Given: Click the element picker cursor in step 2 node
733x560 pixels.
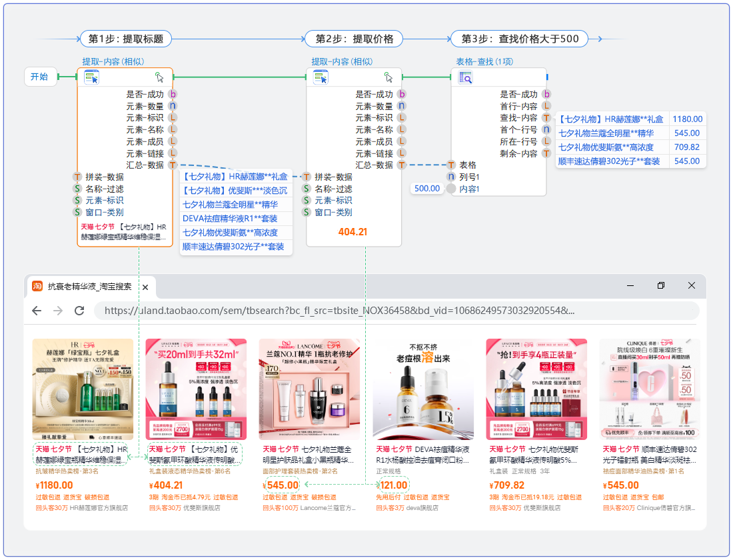Looking at the screenshot, I should click(388, 77).
